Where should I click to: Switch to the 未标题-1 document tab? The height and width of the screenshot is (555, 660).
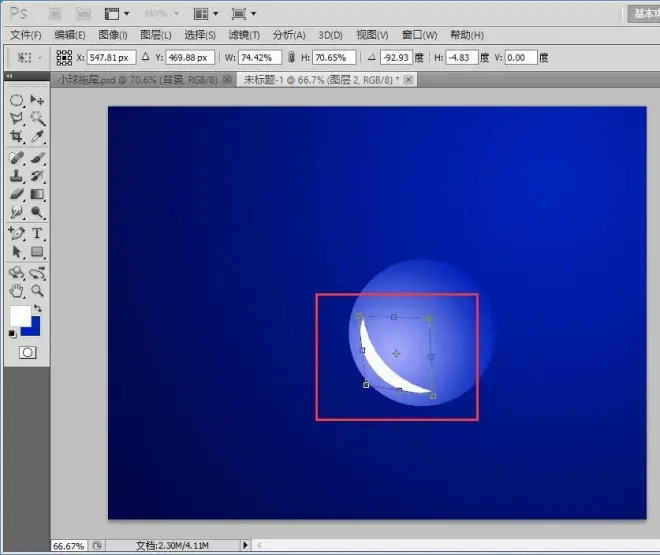(321, 80)
